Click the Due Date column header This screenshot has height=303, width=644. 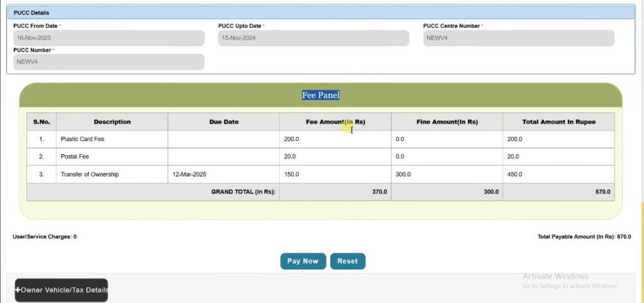(x=223, y=122)
